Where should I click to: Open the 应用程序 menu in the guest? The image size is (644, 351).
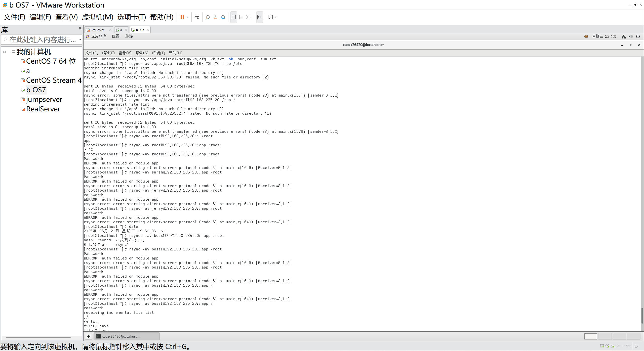(x=98, y=36)
